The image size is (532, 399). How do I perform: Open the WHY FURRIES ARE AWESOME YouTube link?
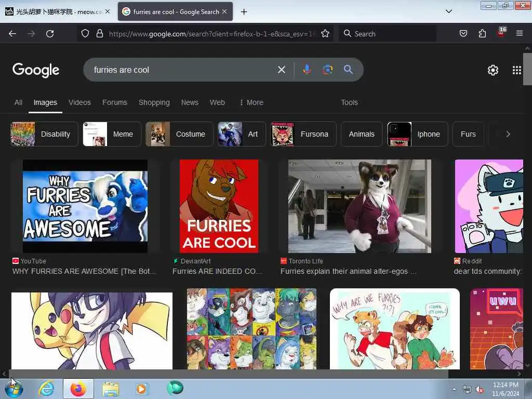(x=84, y=271)
